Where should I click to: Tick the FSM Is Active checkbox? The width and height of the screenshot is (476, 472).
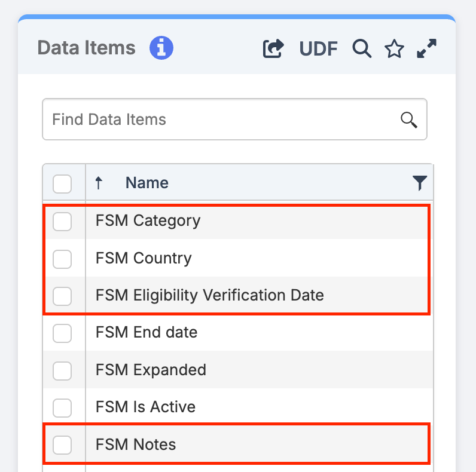tap(62, 407)
